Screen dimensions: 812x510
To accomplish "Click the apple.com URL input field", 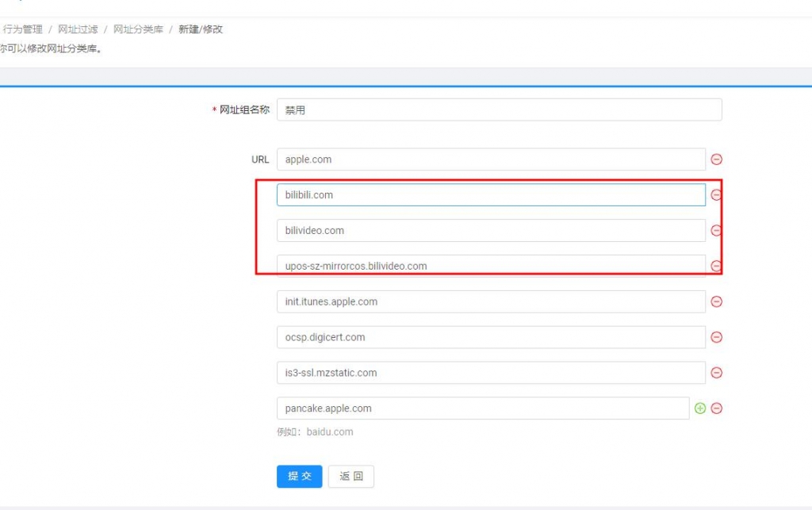I will [491, 159].
